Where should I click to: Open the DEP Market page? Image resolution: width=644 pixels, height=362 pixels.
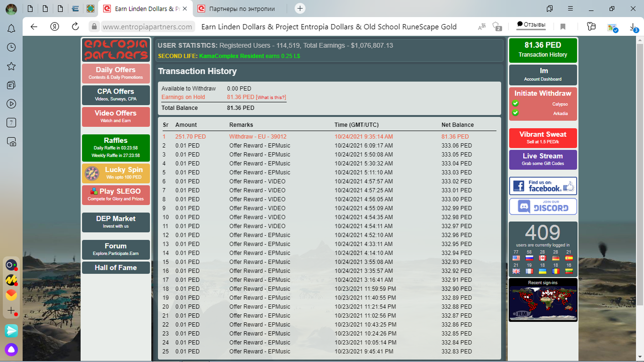click(116, 222)
